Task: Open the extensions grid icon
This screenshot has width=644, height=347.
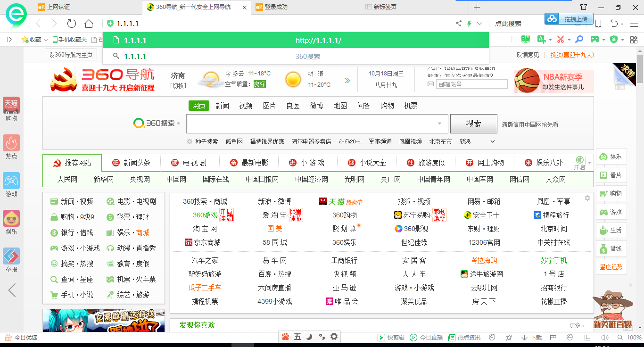Action: coord(634,39)
